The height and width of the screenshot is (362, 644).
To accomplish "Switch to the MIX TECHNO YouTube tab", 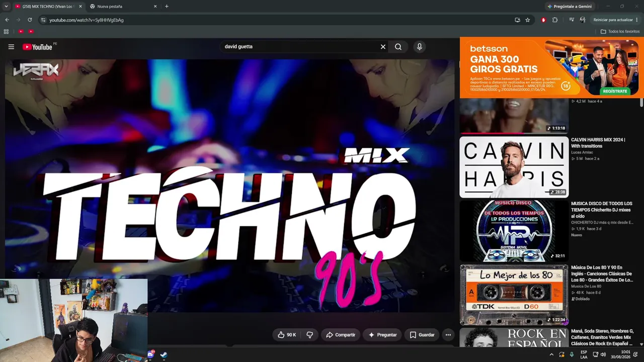I will [48, 7].
